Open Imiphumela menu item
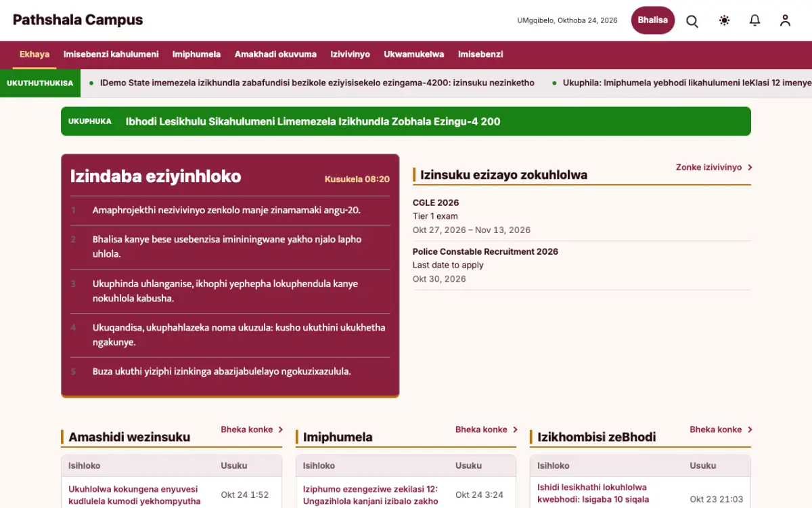 pyautogui.click(x=196, y=54)
